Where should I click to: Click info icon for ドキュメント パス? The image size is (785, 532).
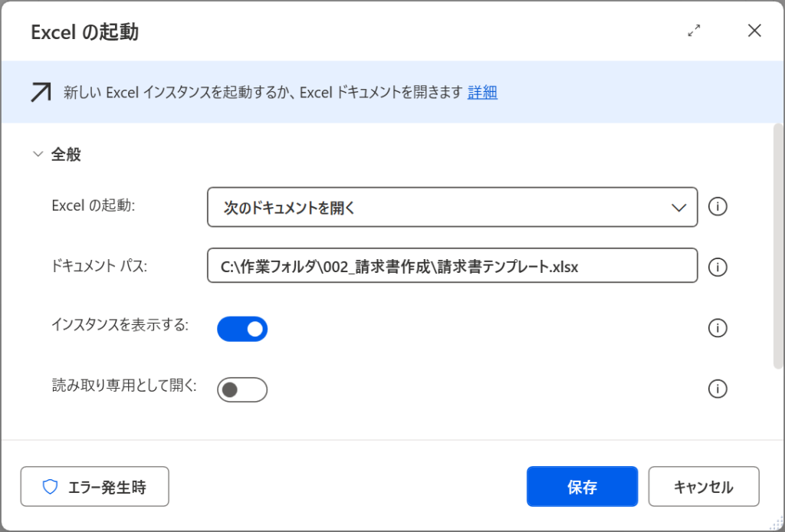point(718,268)
